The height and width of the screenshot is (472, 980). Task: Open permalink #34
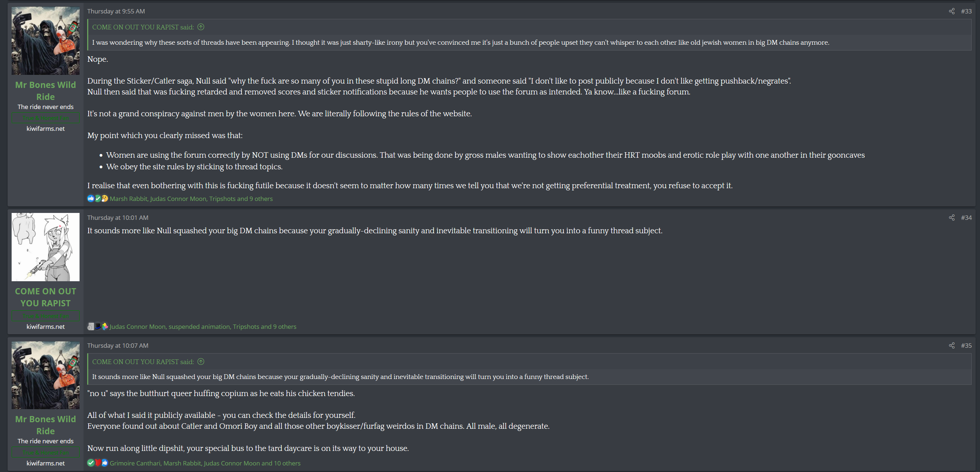[966, 217]
